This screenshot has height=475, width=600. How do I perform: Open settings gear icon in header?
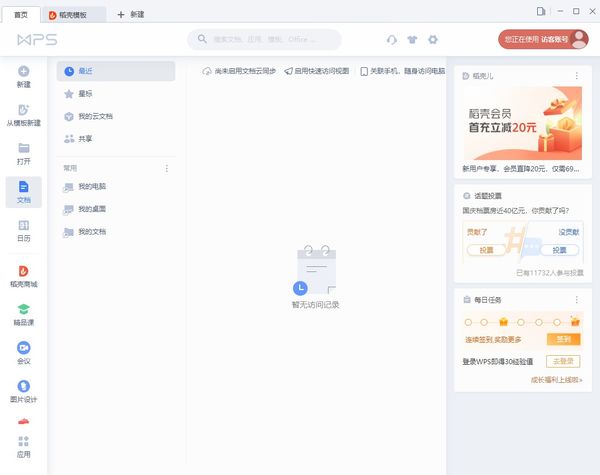(x=433, y=39)
